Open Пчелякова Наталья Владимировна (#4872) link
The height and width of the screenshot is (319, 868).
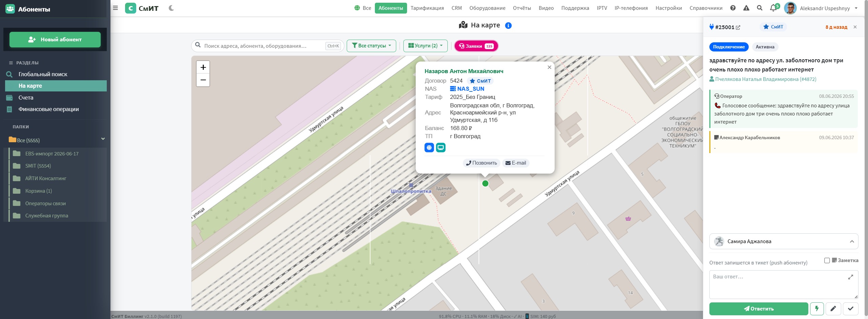pos(763,79)
